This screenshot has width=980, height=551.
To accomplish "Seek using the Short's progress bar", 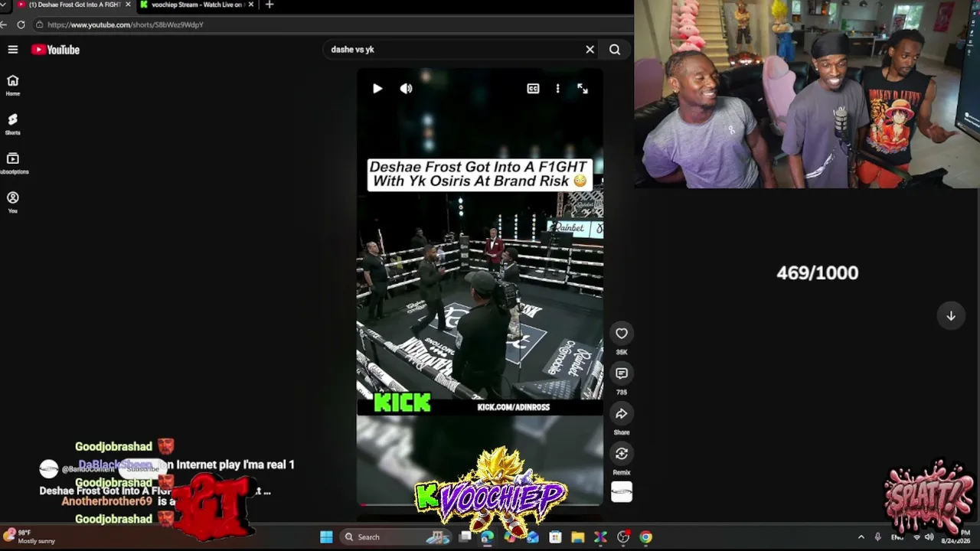I will (480, 504).
